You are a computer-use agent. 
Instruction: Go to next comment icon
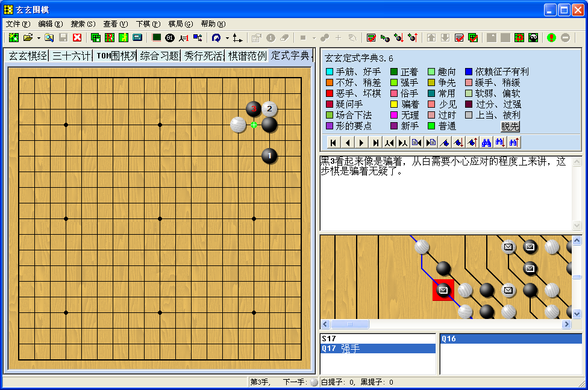tap(431, 143)
